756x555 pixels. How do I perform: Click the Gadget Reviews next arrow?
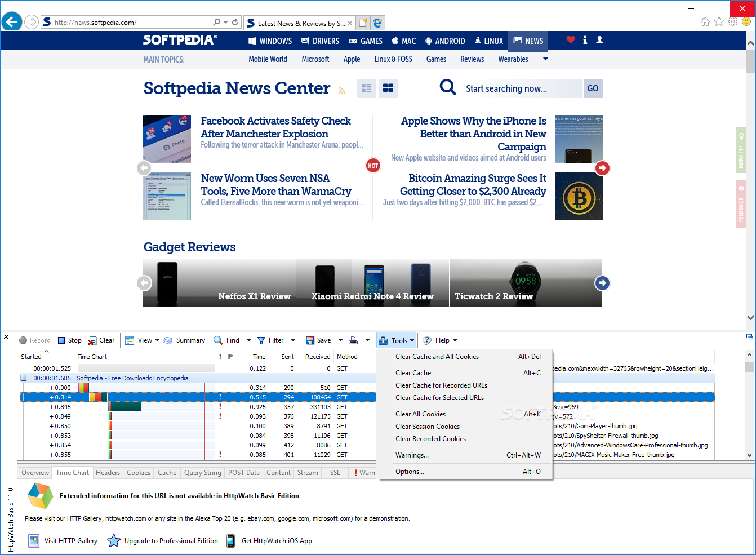coord(602,283)
